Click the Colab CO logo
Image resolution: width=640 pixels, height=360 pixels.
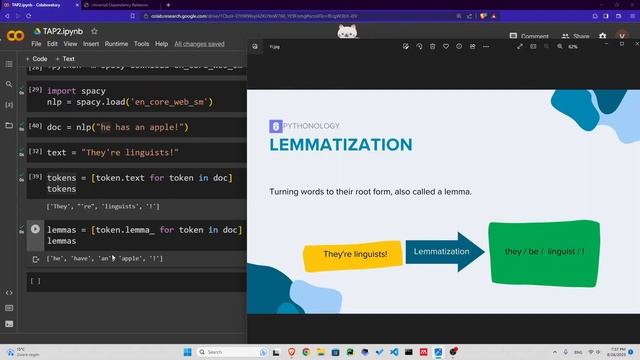(x=15, y=36)
